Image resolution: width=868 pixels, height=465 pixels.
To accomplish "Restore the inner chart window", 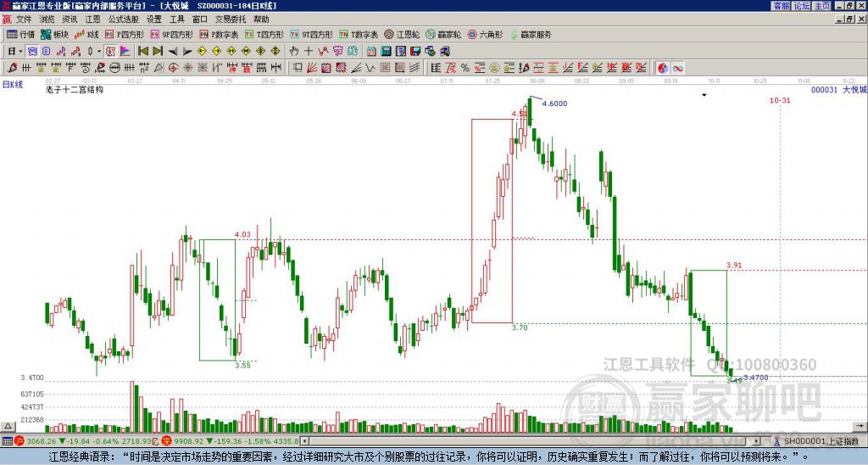I will [x=851, y=20].
